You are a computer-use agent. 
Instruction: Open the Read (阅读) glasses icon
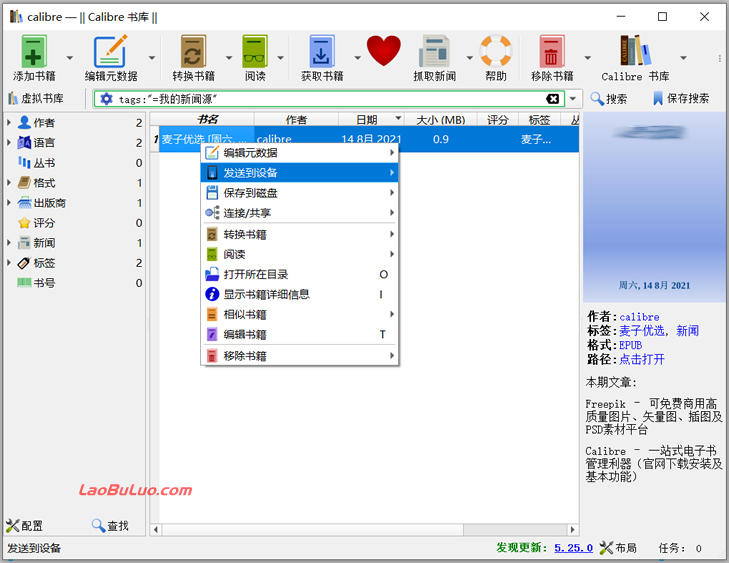tap(255, 52)
